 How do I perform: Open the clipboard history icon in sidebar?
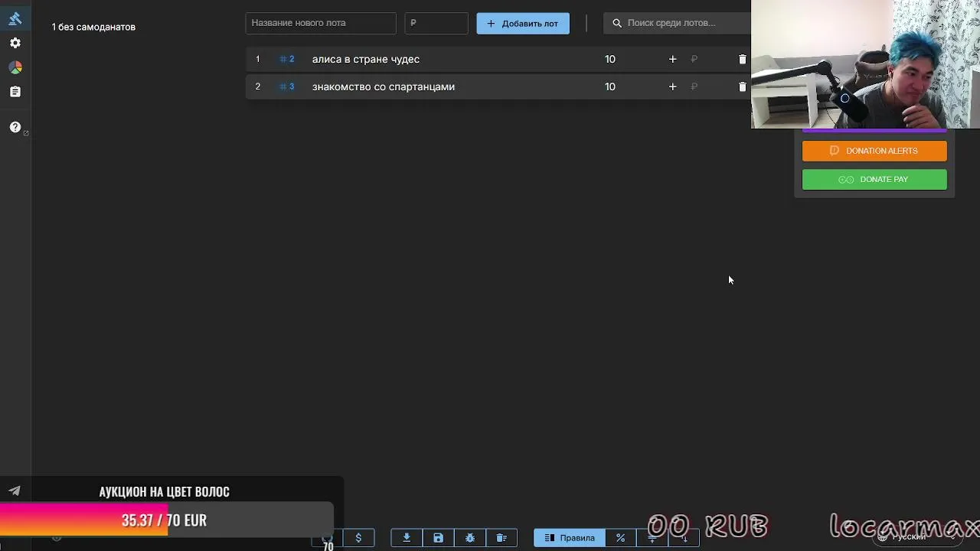pos(15,92)
